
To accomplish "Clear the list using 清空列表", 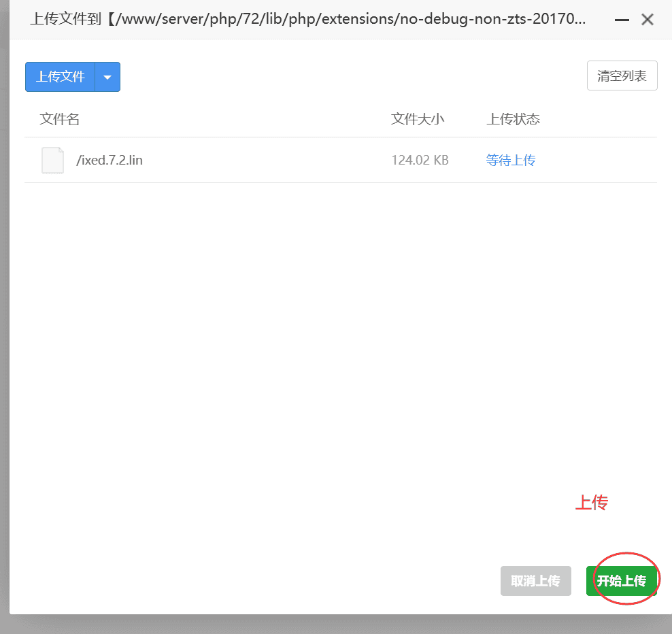I will [622, 75].
